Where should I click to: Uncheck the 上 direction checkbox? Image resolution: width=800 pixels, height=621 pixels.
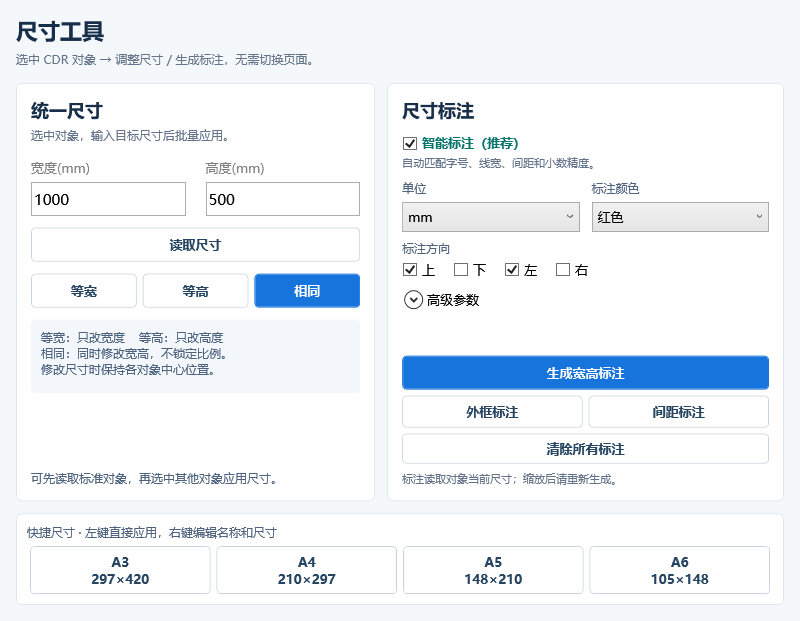pyautogui.click(x=410, y=269)
